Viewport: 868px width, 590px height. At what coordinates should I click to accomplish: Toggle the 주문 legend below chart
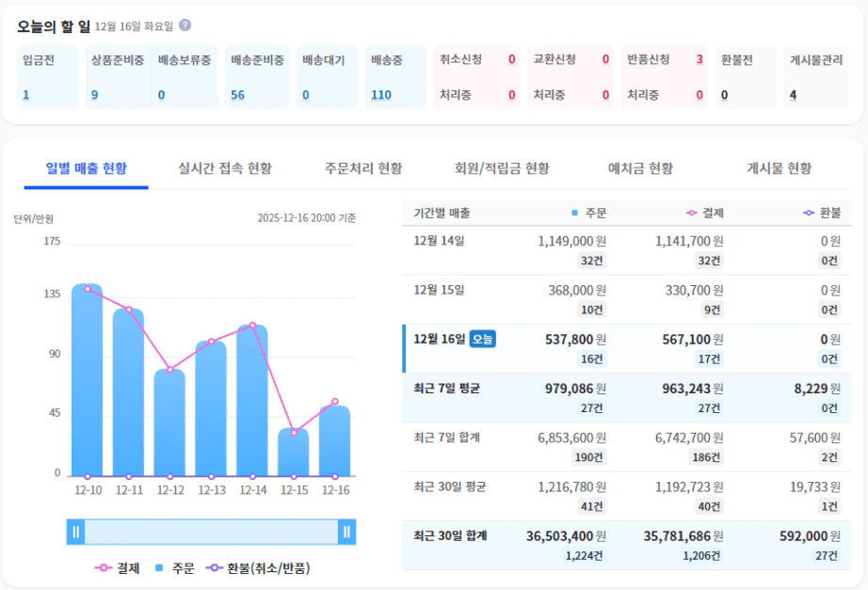[175, 568]
